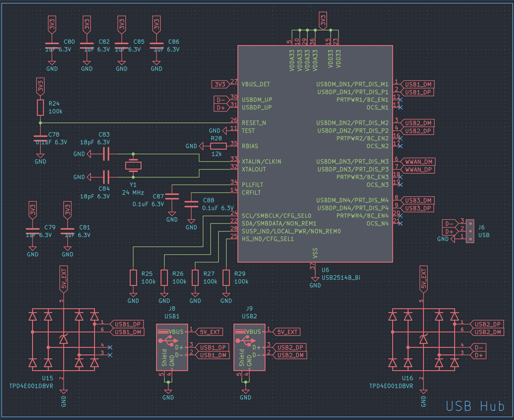Select the 3V3 label at VBUS_DET
This screenshot has width=514, height=420.
coord(221,84)
